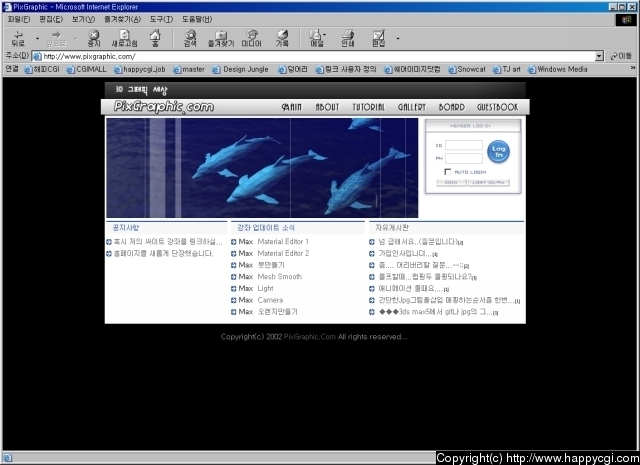
Task: Click the Go button beside the address bar
Action: pos(621,56)
